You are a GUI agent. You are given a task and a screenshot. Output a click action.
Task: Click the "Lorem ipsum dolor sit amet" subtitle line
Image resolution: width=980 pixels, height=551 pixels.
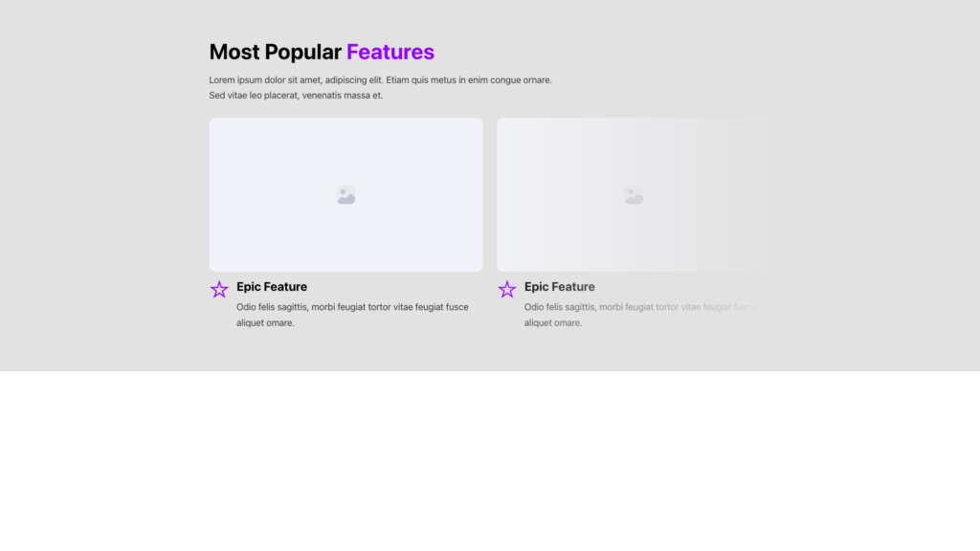[380, 80]
